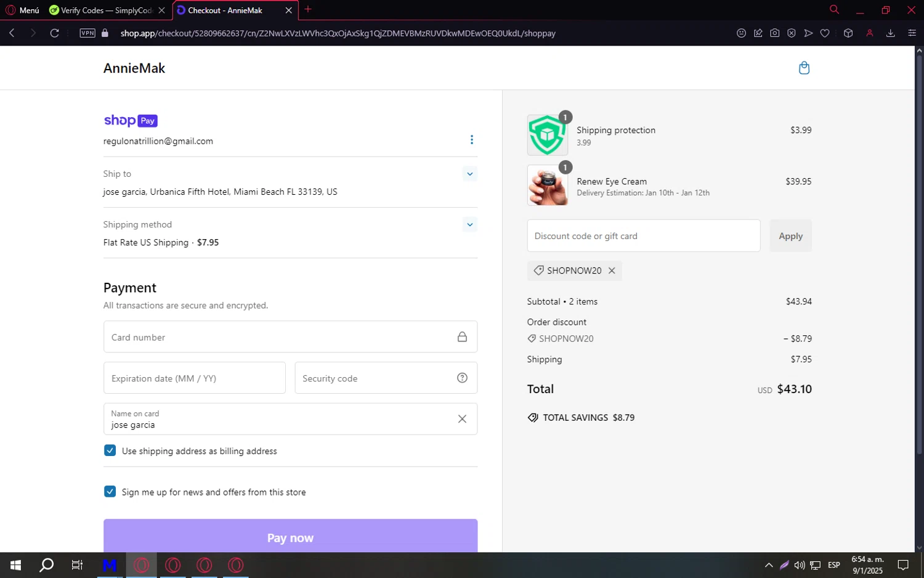
Task: Toggle the VPN badge in address bar
Action: click(x=87, y=33)
